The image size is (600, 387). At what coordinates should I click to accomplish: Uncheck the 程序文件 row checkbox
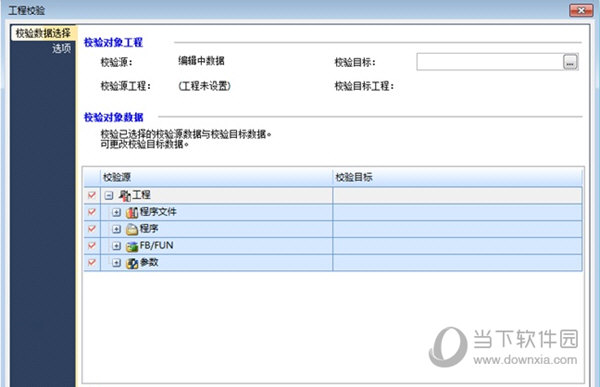tap(92, 212)
